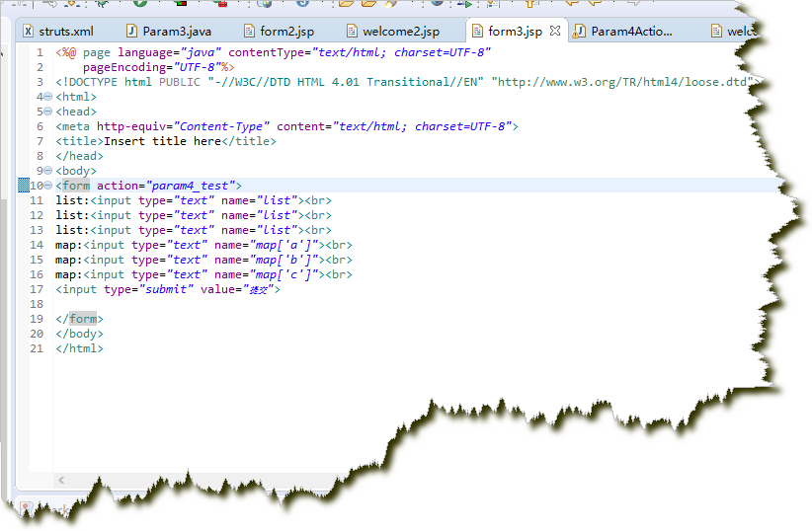This screenshot has width=812, height=531.
Task: Click the blue marker beside line 10
Action: pos(24,185)
